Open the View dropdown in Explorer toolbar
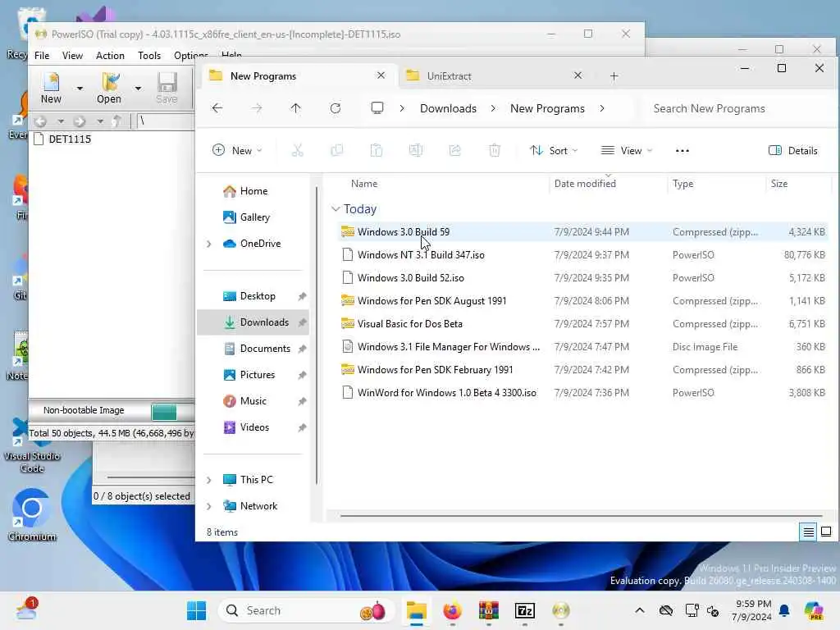This screenshot has width=840, height=630. [x=627, y=151]
